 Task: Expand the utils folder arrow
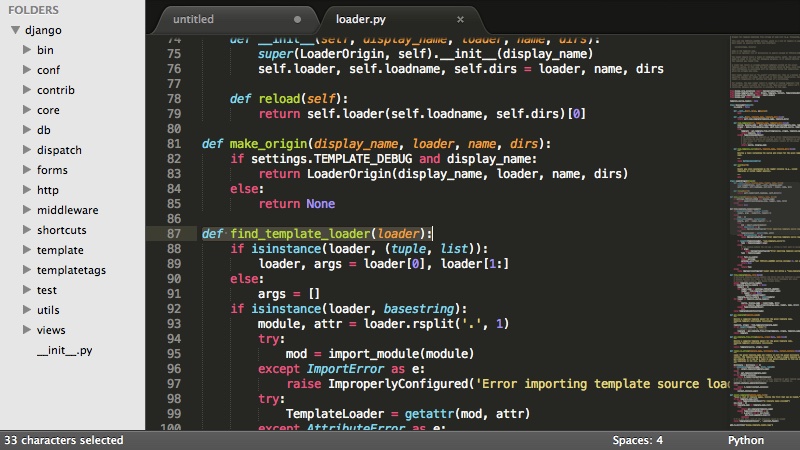(x=26, y=310)
